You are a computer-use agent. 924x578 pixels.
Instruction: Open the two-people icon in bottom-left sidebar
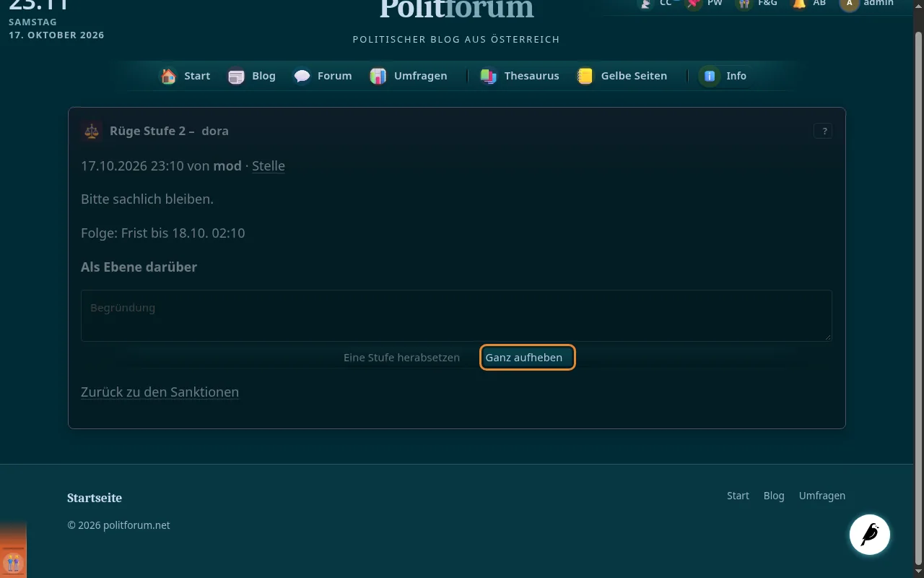pos(13,562)
